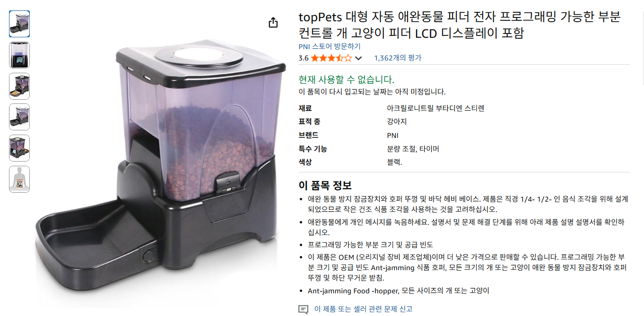The width and height of the screenshot is (644, 316).
Task: Click the 이 제품 또는 셀러 관련 문제 신고 link
Action: [363, 309]
